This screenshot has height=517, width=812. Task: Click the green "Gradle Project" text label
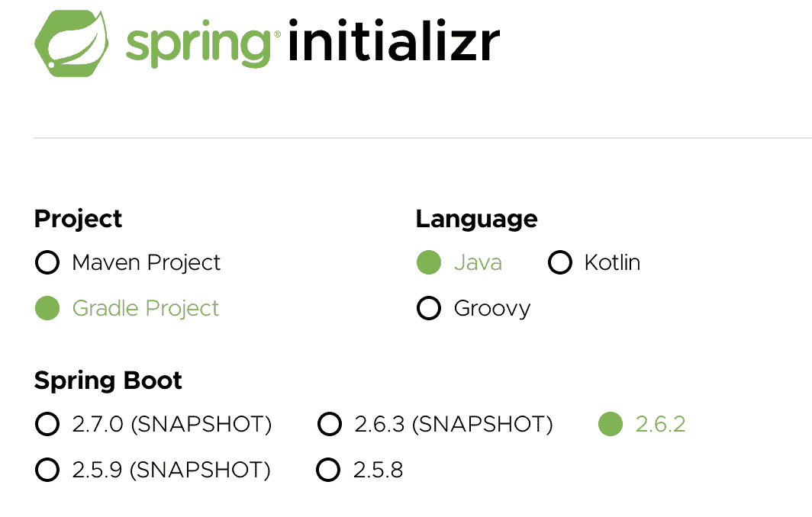coord(145,309)
